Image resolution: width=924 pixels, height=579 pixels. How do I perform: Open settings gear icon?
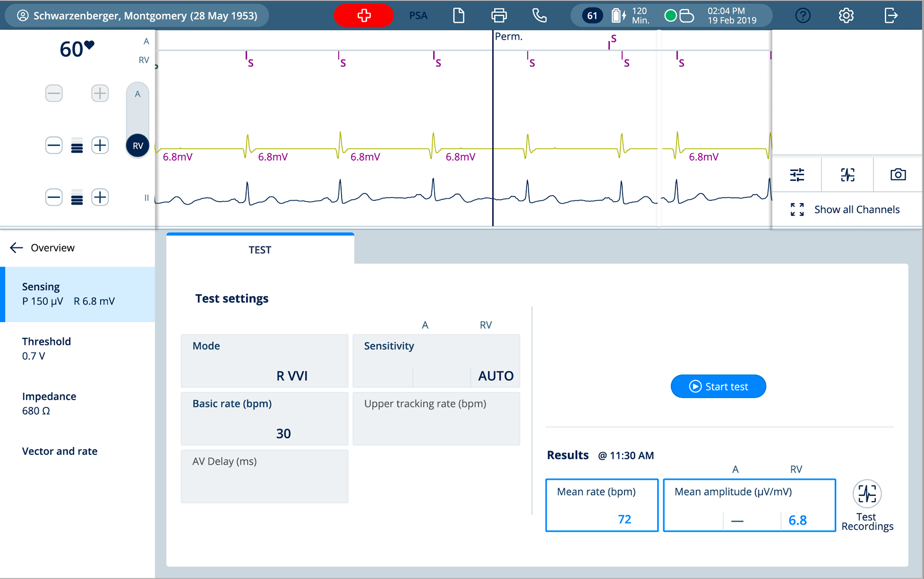846,15
